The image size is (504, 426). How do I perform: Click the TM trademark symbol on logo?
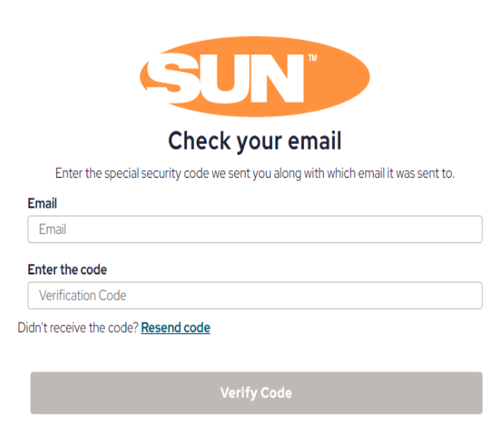[313, 58]
